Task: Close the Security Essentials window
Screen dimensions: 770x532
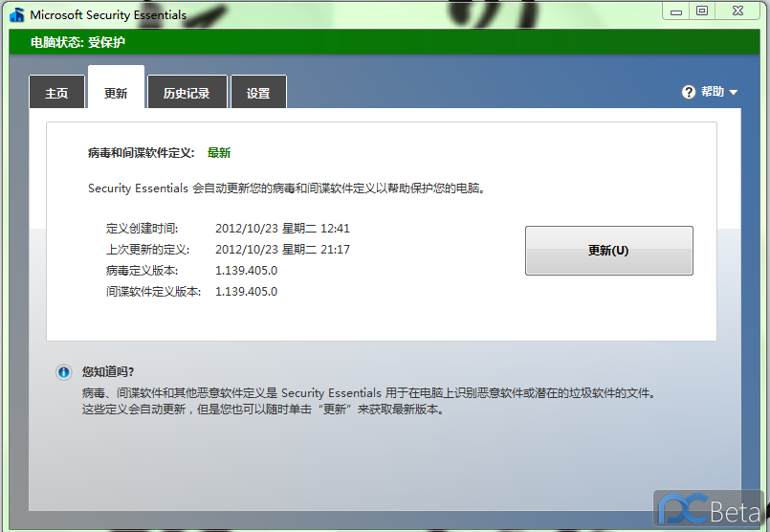Action: coord(737,11)
